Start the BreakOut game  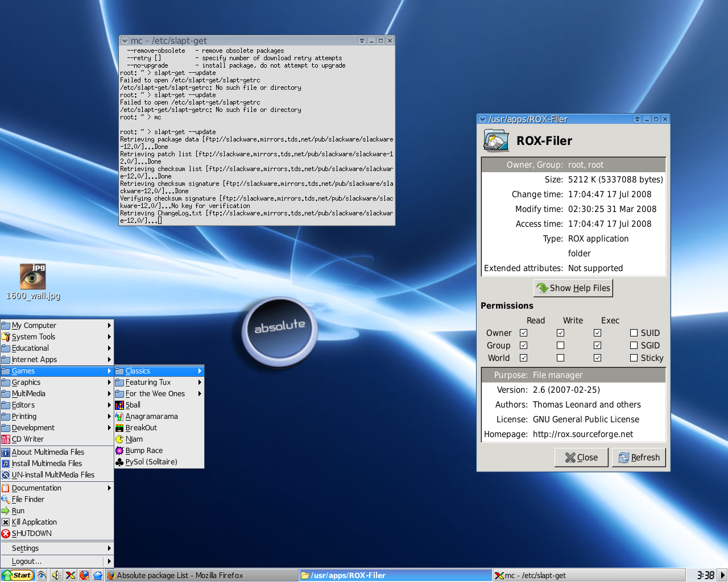pyautogui.click(x=159, y=428)
